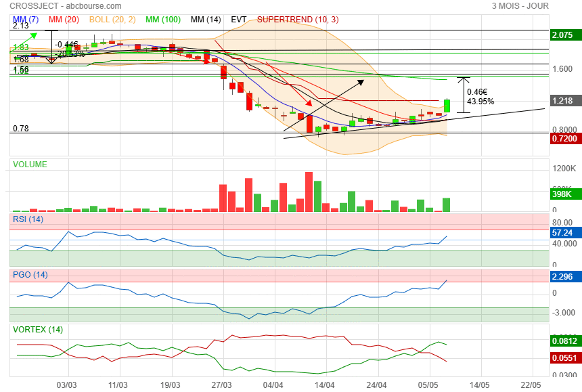Viewport: 582px width, 392px height.
Task: Select the MM (14) legend entry
Action: pyautogui.click(x=206, y=20)
